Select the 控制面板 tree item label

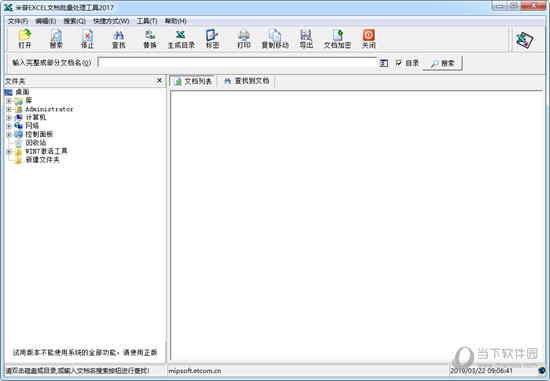point(39,134)
